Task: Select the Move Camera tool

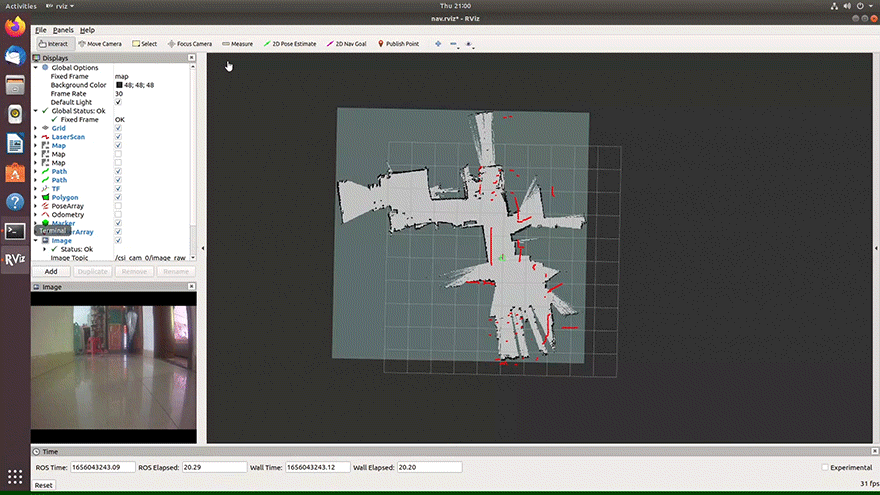Action: 100,44
